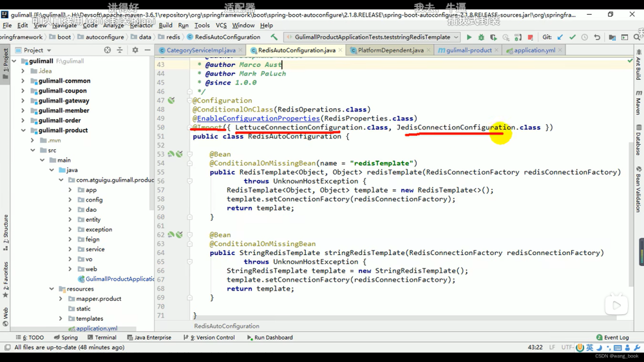
Task: Click line separator LF in status bar
Action: coord(552,347)
